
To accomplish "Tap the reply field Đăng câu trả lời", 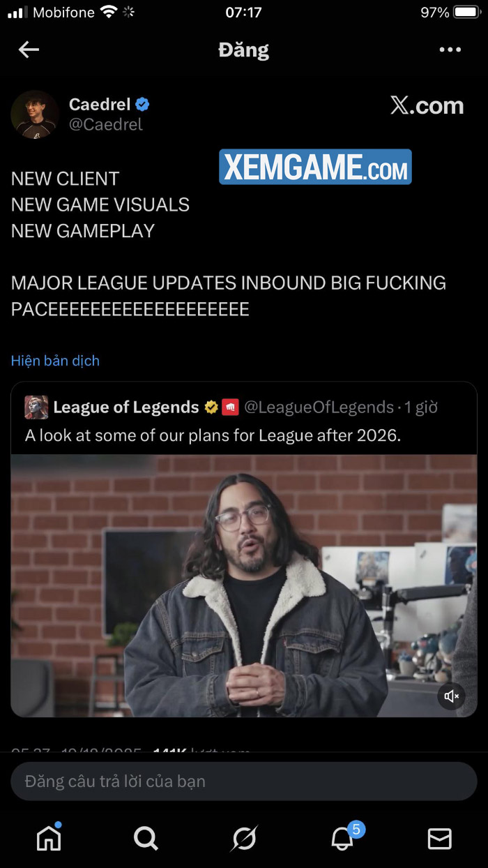I will pyautogui.click(x=244, y=781).
